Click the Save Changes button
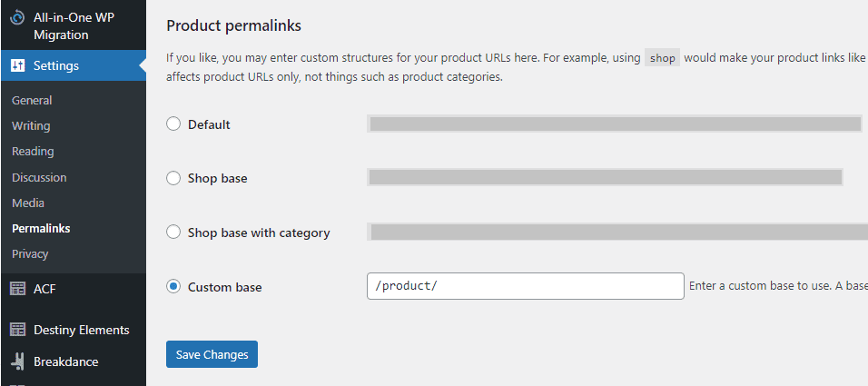The width and height of the screenshot is (868, 386). tap(212, 354)
